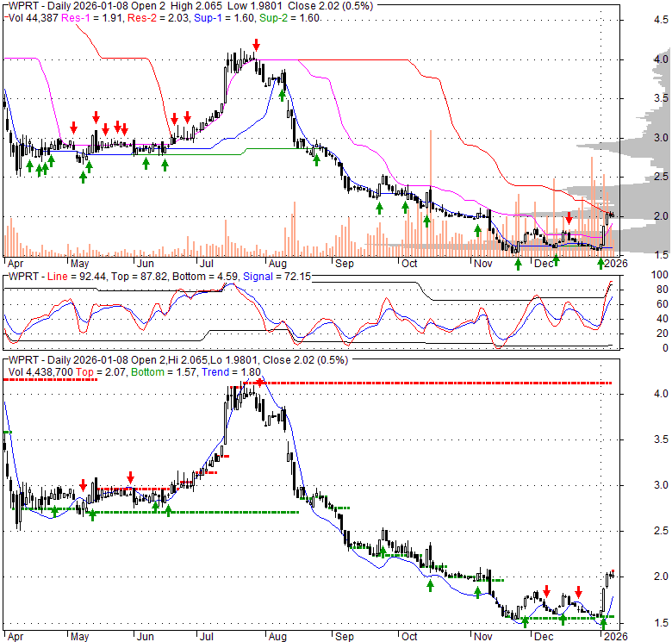Click the 4.0 price label on the top chart axis
This screenshot has height=642, width=672.
661,59
